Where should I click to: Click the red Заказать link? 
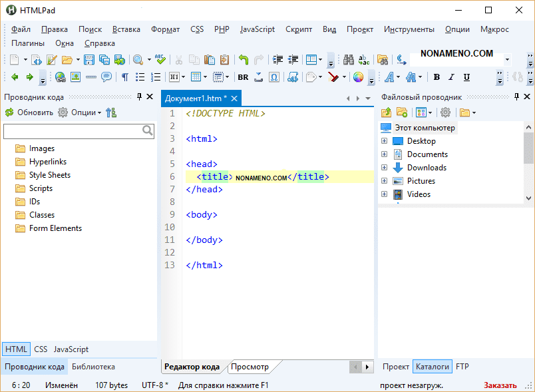click(x=500, y=385)
